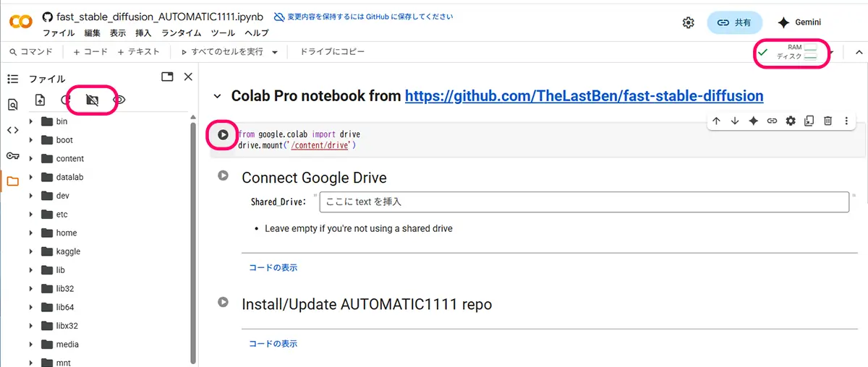This screenshot has height=367, width=868.
Task: Run the Connect Google Drive cell
Action: pos(224,176)
